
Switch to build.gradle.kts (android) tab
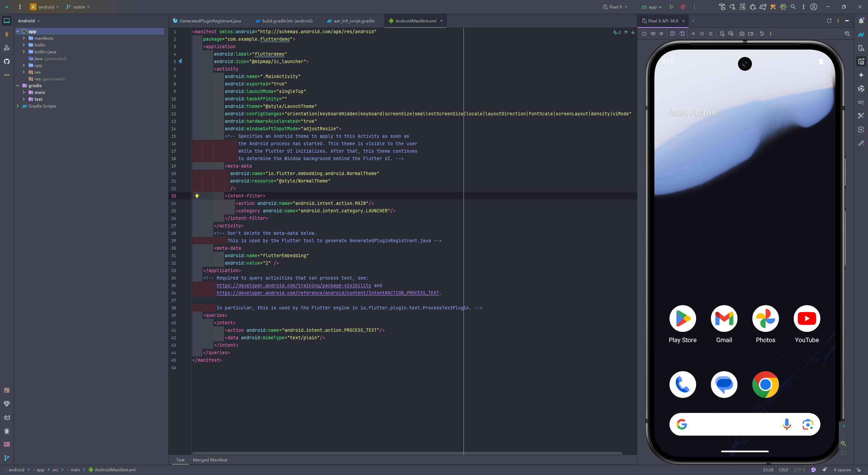click(287, 21)
